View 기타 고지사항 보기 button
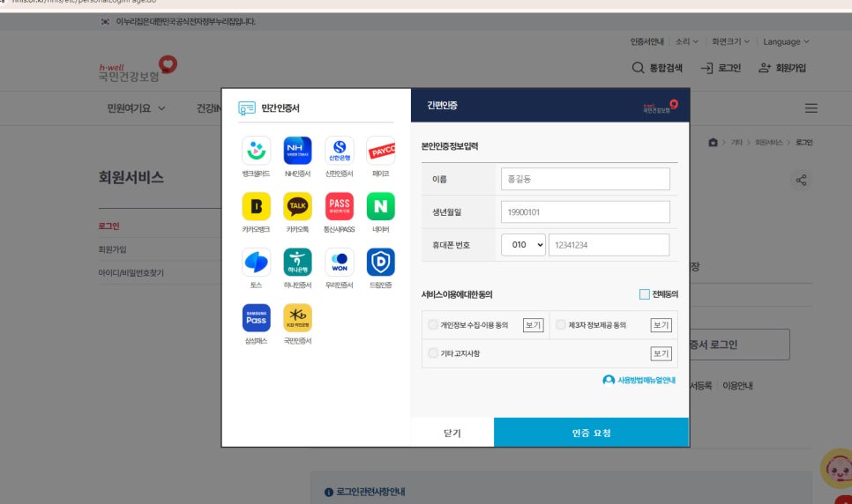 point(661,353)
